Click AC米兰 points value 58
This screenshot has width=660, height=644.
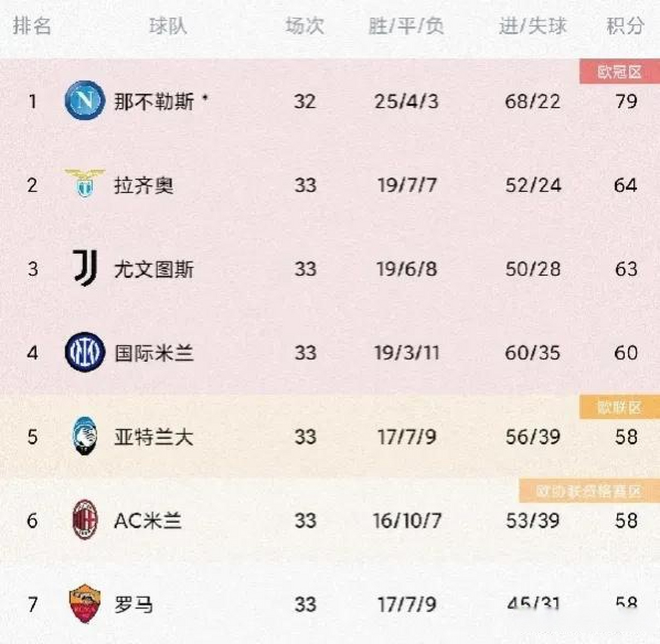(x=626, y=521)
